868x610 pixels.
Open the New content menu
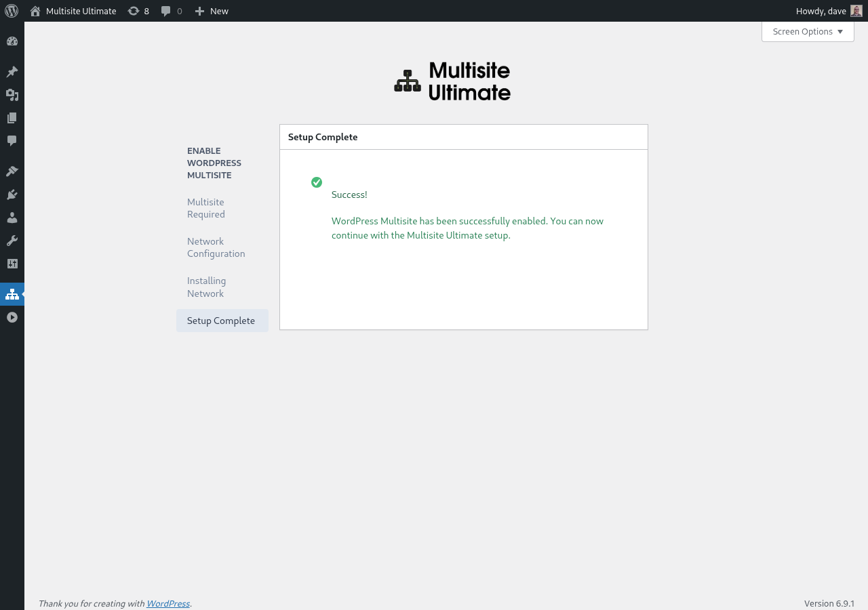[x=212, y=11]
